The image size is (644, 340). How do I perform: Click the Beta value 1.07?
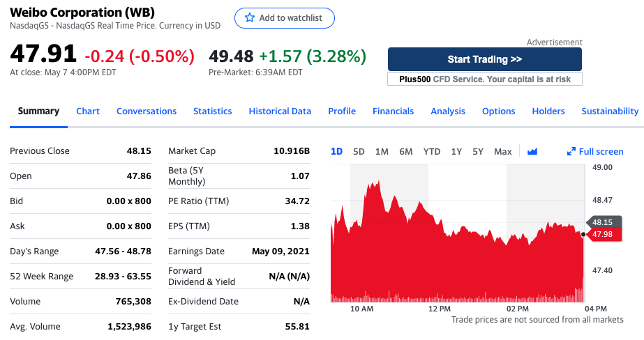point(300,176)
